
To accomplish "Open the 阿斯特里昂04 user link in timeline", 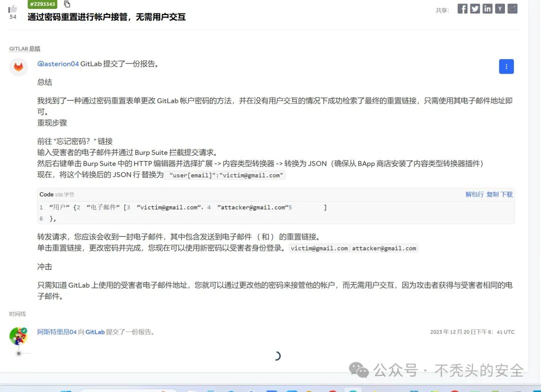I will (x=57, y=332).
